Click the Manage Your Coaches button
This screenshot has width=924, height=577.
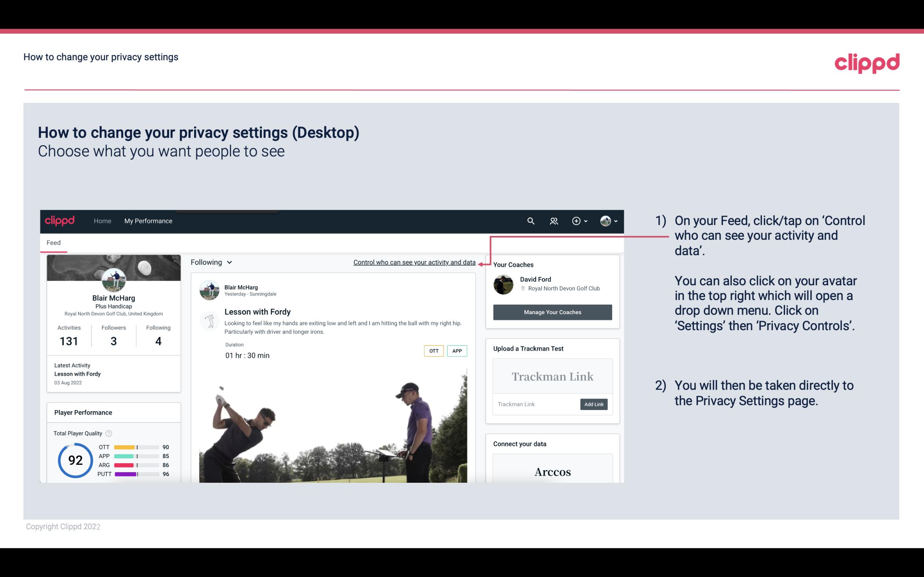coord(552,313)
